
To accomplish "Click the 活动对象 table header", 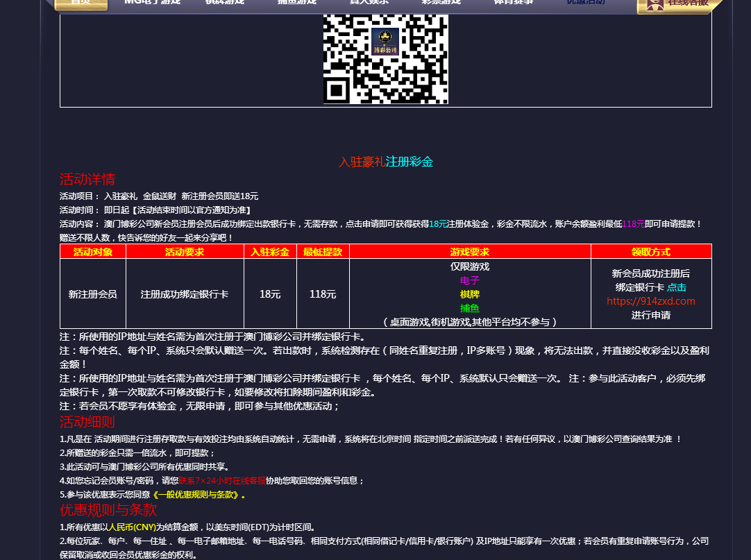I will 93,252.
